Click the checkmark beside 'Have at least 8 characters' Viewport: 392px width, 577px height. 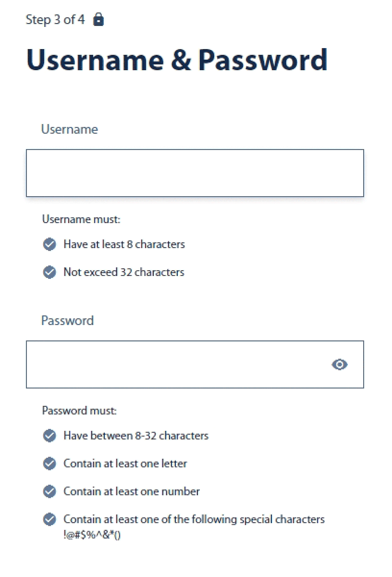pyautogui.click(x=49, y=244)
